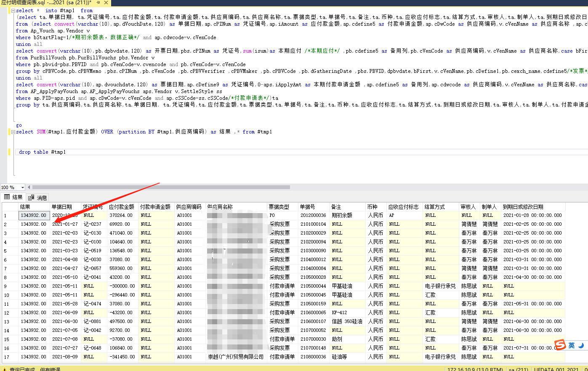
Task: Click due date cell 2021-01-28 00:00:00.000
Action: pos(533,215)
